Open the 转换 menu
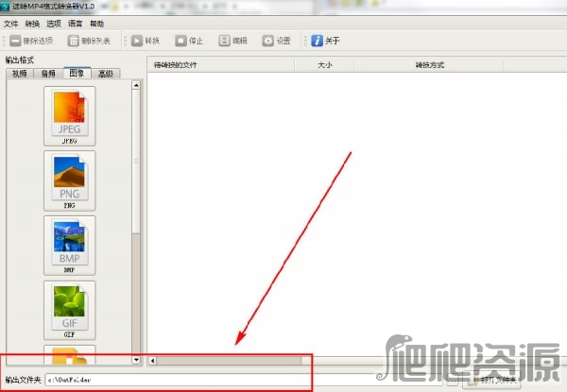 [x=32, y=24]
